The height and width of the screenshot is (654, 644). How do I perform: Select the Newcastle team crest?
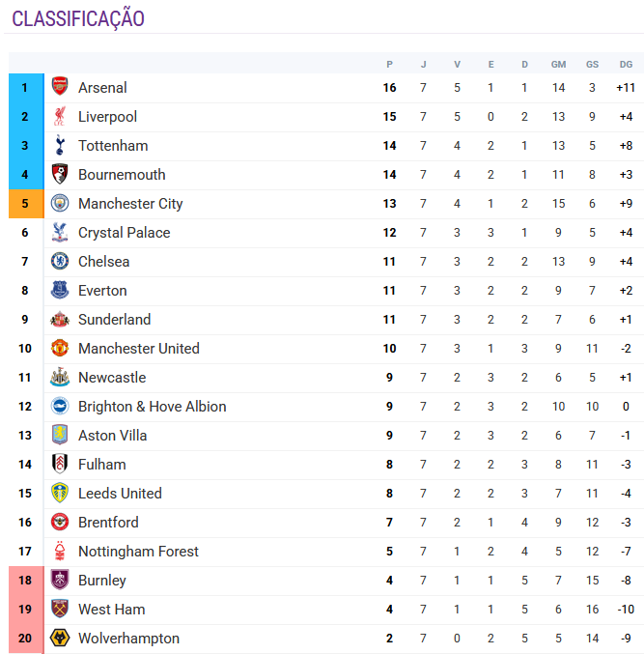pyautogui.click(x=60, y=377)
